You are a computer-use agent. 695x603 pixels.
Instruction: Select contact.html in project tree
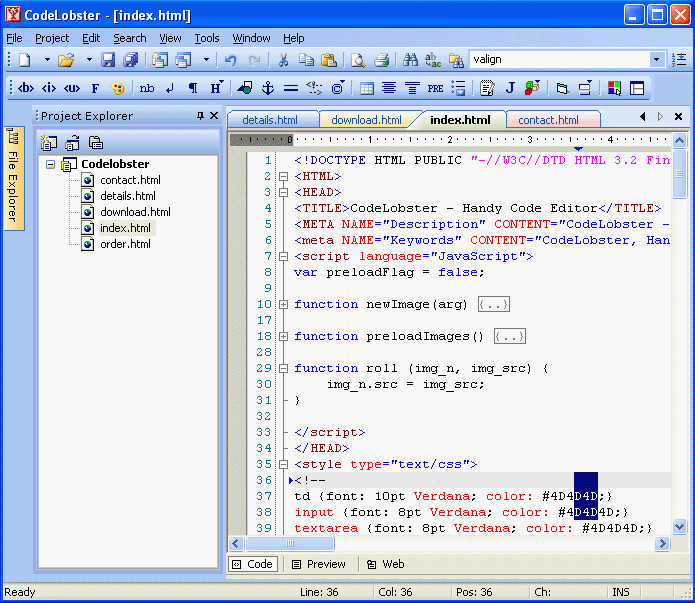point(130,180)
